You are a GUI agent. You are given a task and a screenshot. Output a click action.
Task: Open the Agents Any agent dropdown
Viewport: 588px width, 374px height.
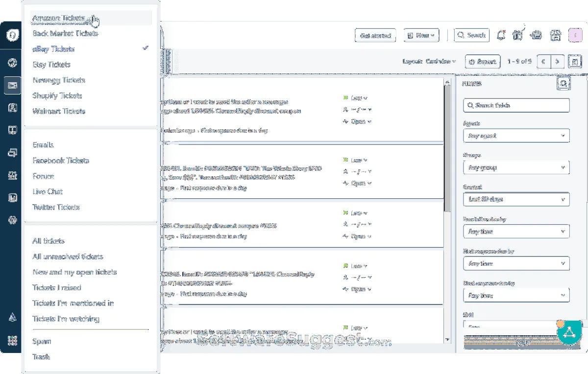(x=516, y=136)
